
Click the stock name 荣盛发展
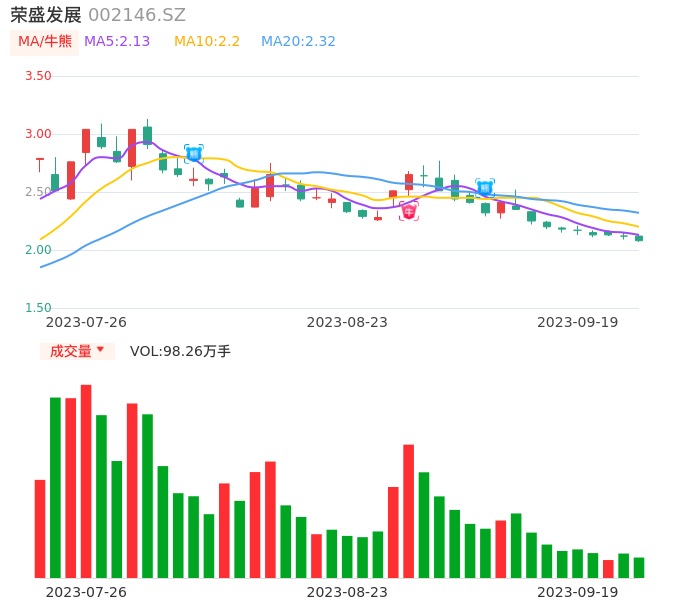pos(46,15)
